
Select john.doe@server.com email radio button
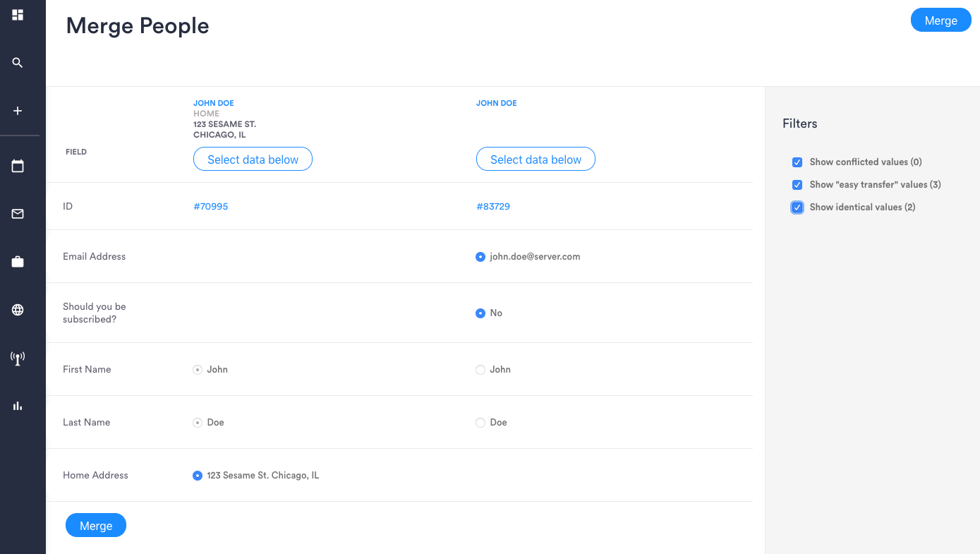click(480, 257)
